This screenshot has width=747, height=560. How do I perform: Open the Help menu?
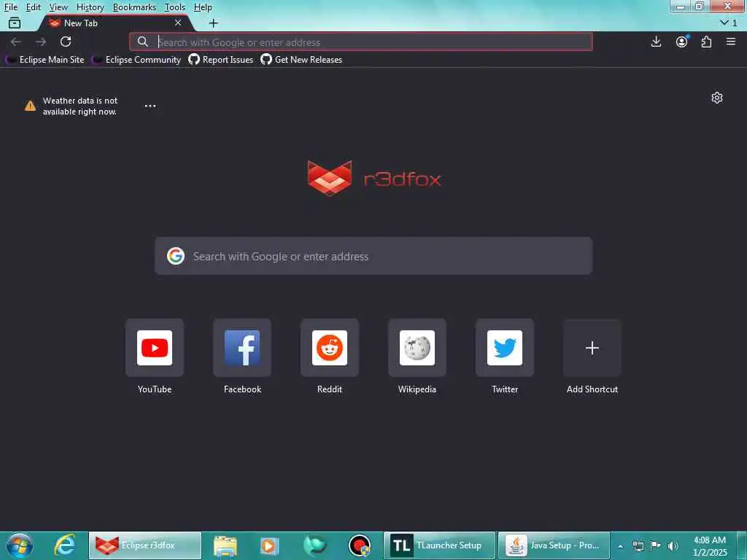coord(203,7)
